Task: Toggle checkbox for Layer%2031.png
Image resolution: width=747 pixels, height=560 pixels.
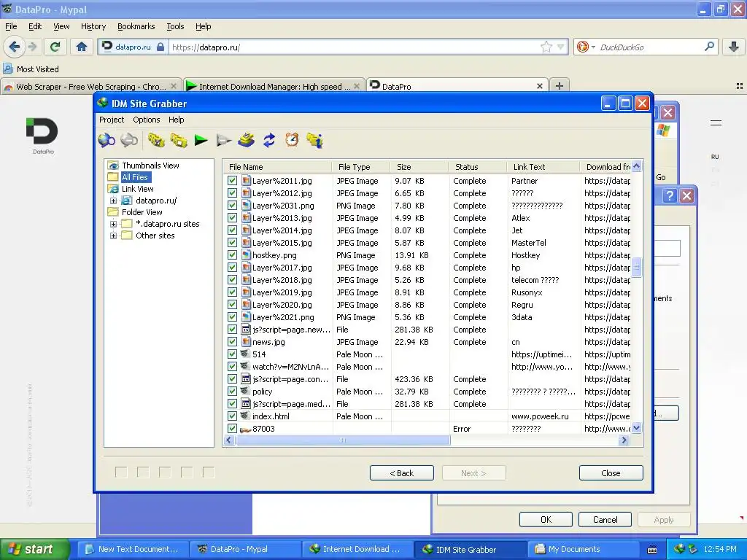Action: point(232,206)
